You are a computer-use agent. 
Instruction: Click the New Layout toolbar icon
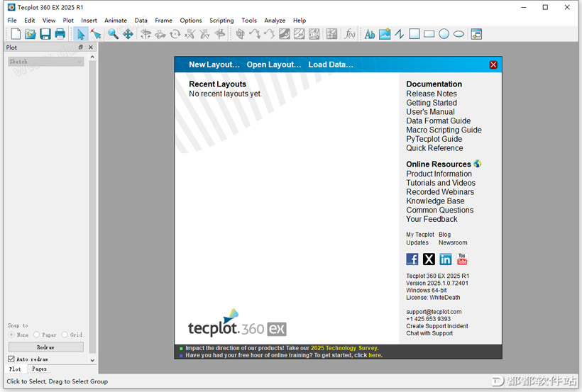(x=16, y=34)
